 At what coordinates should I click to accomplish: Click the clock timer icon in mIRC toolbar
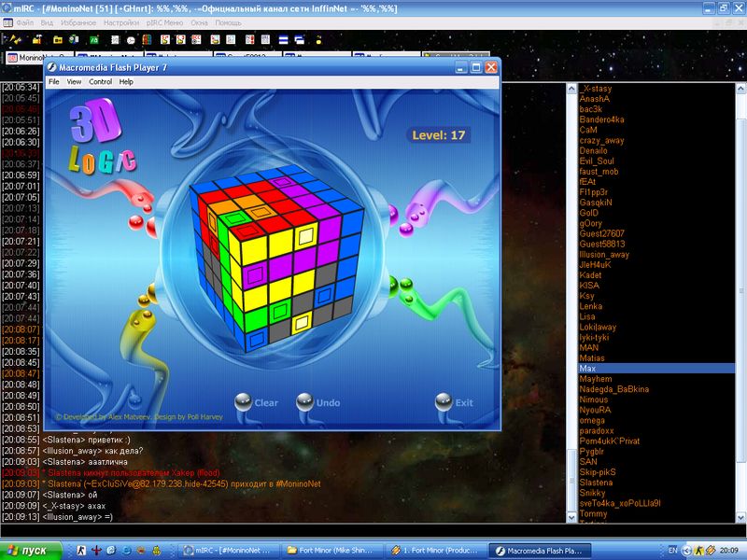point(131,40)
